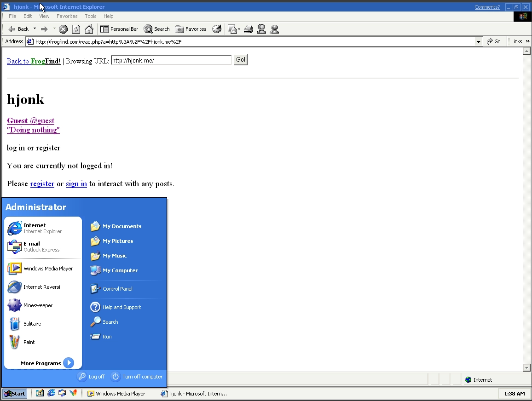Open the toolbar Search pane

click(x=156, y=29)
